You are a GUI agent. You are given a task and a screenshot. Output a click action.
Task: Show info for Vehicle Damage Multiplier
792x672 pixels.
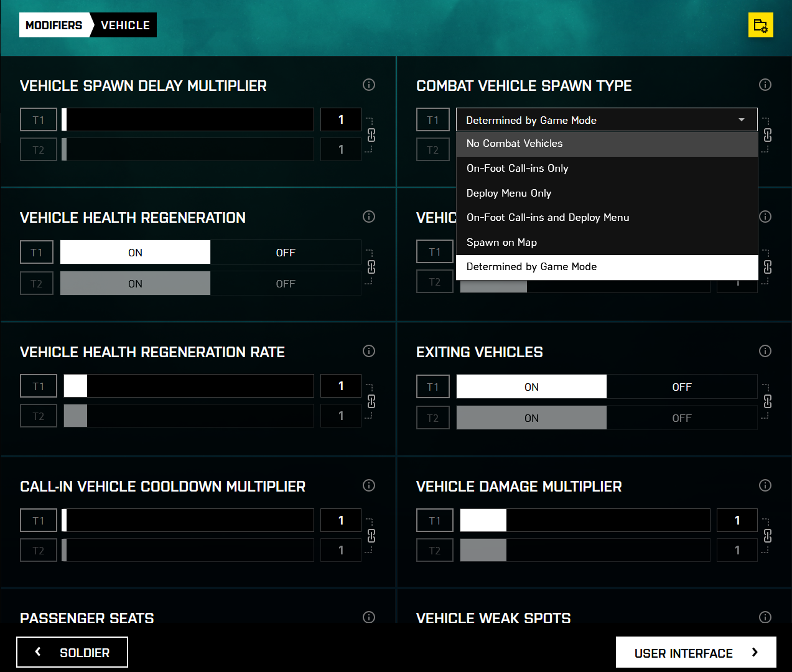(765, 485)
